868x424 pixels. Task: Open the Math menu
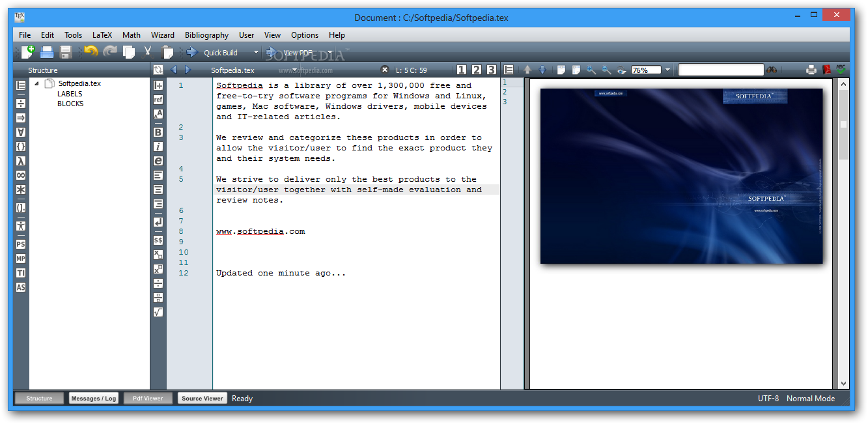(x=132, y=35)
